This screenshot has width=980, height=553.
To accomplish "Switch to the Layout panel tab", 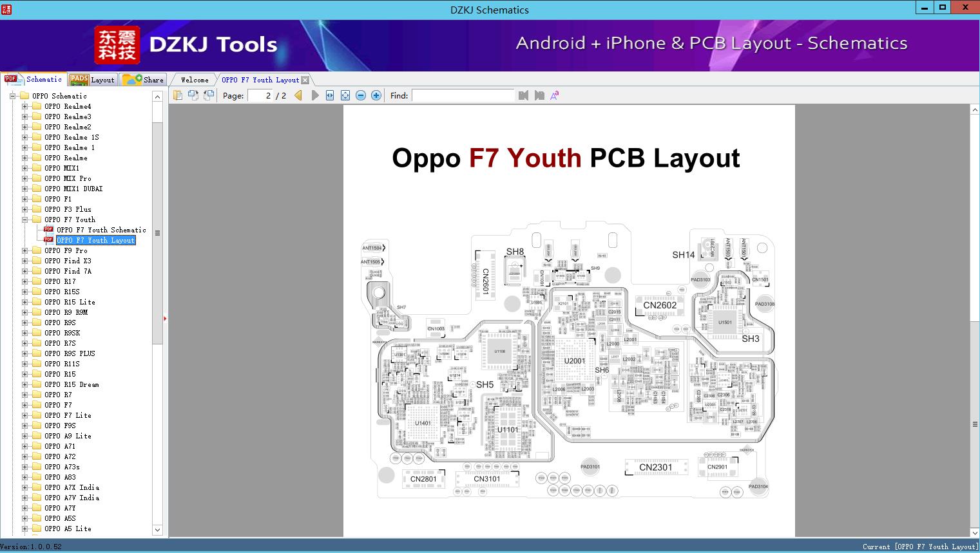I will [92, 80].
